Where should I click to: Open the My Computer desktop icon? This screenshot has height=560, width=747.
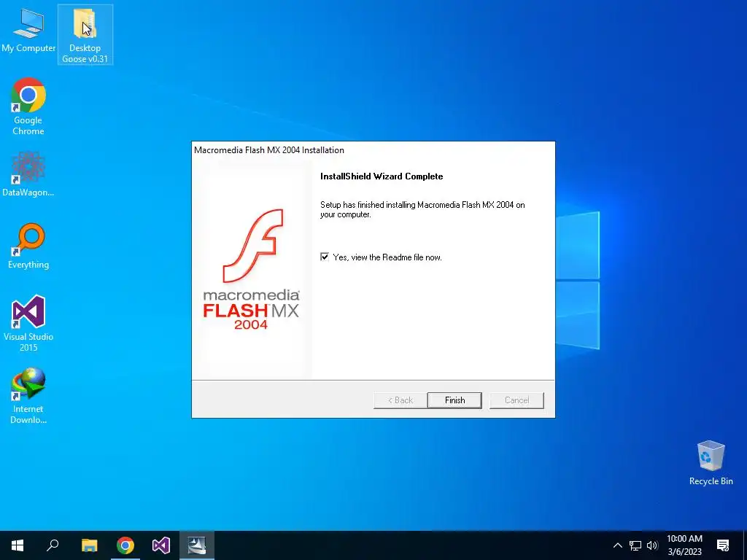click(x=28, y=28)
